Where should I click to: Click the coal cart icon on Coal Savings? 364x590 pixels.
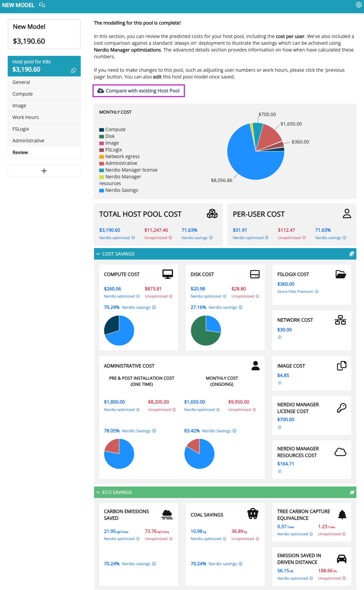(x=253, y=513)
